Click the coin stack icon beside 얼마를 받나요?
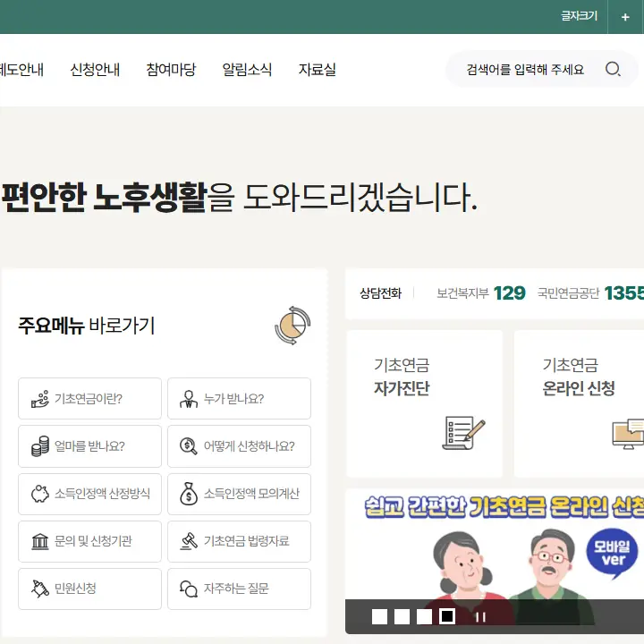Viewport: 644px width, 644px height. [x=40, y=446]
